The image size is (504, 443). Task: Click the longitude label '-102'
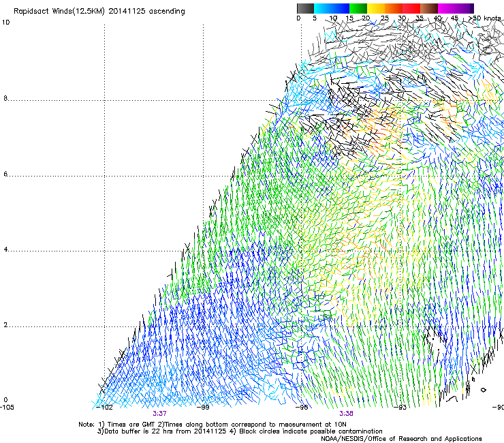(104, 408)
